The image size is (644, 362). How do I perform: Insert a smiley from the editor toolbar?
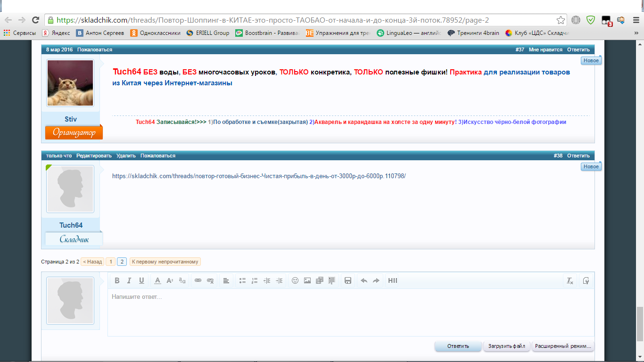295,280
